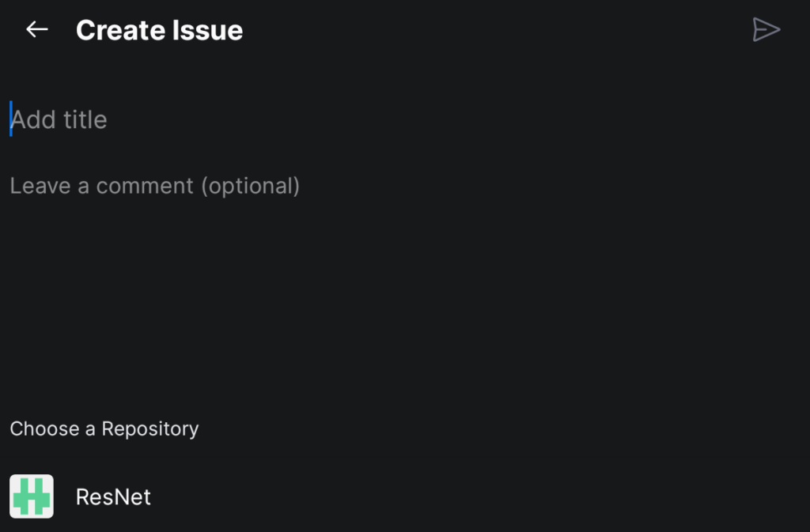Image resolution: width=810 pixels, height=532 pixels.
Task: Click the ResNet row to change repository
Action: point(113,496)
